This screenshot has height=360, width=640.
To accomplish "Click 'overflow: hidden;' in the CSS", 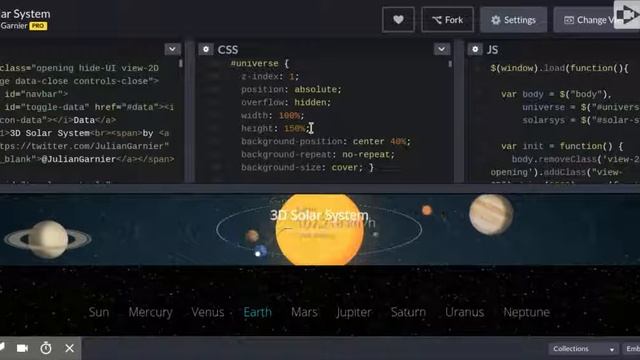I will click(286, 102).
